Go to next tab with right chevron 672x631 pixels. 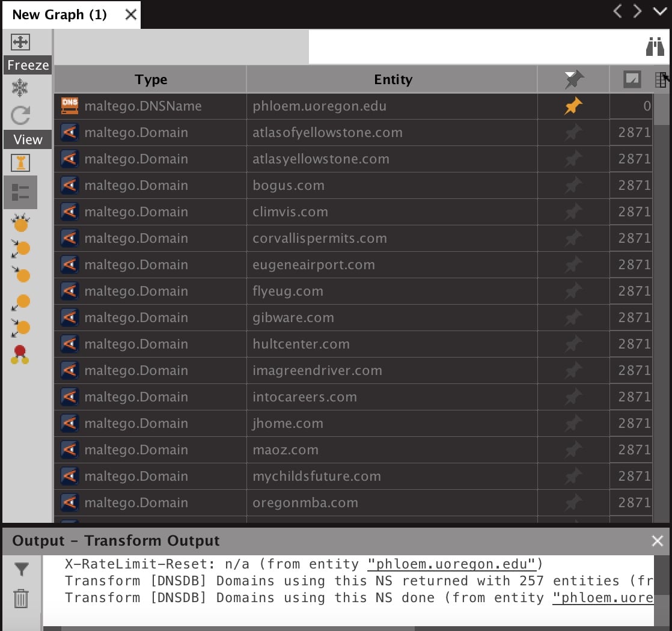637,11
